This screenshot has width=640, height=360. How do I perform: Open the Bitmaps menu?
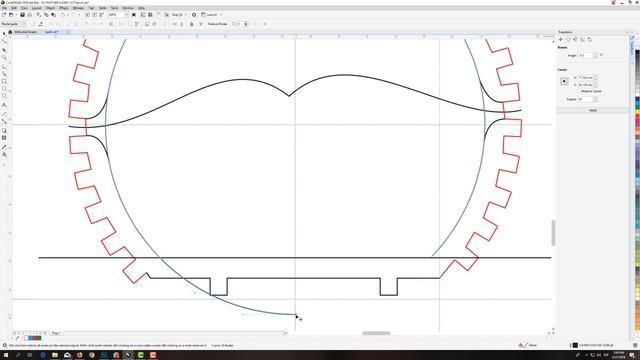[x=78, y=8]
